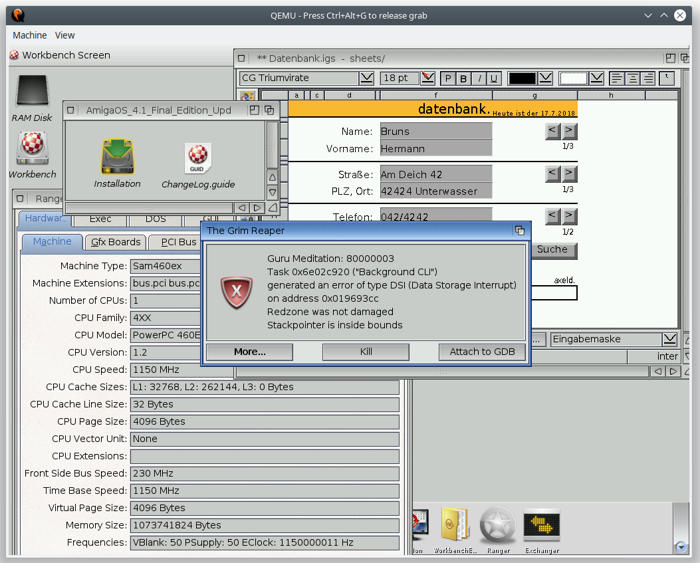Align text left in the Datenbank toolbar
Viewport: 700px width, 563px height.
pos(617,78)
